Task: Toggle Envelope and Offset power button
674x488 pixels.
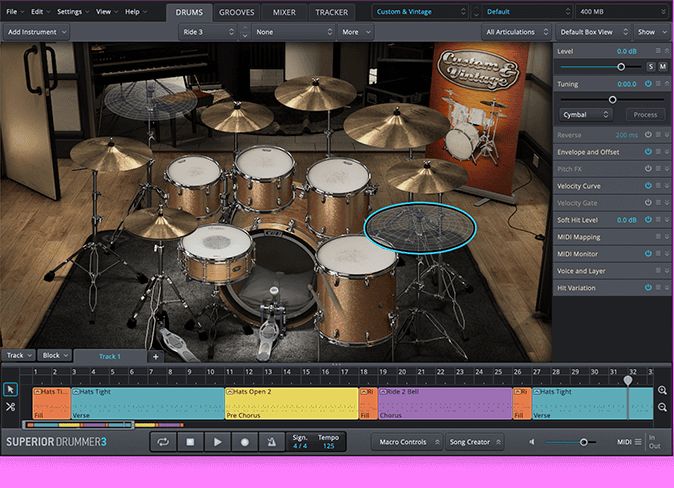Action: [648, 152]
